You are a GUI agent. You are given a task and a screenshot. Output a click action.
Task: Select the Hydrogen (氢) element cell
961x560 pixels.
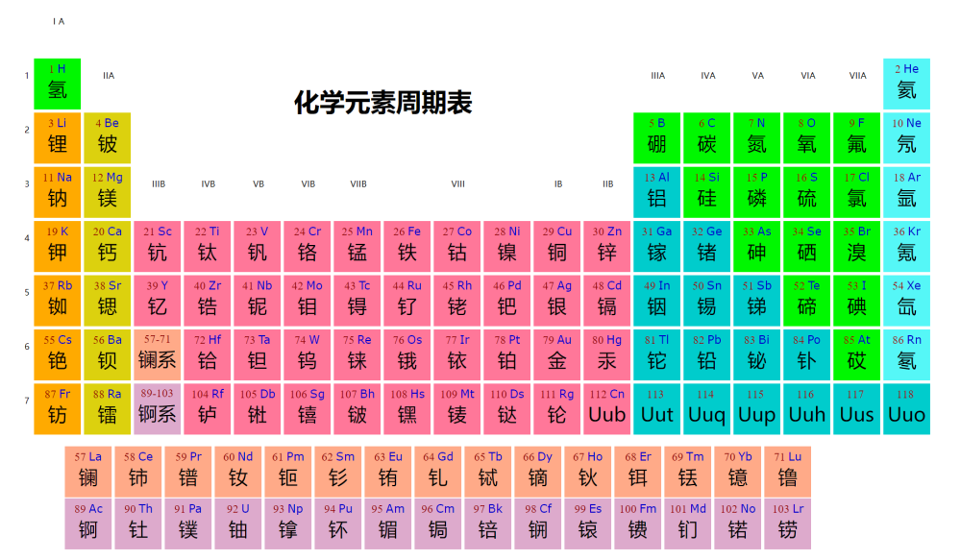tap(57, 85)
